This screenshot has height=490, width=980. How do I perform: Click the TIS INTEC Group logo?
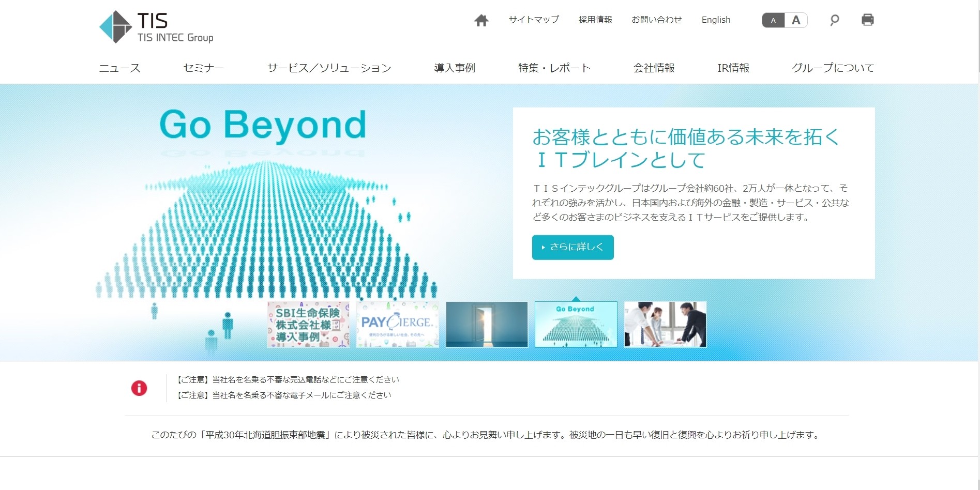click(156, 27)
